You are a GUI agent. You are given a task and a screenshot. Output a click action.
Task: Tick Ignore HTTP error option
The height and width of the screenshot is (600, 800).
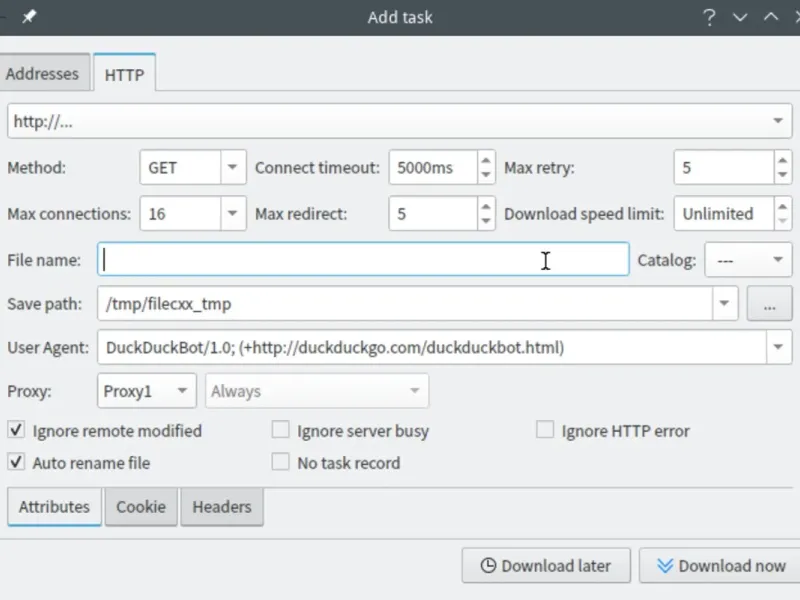pyautogui.click(x=545, y=431)
